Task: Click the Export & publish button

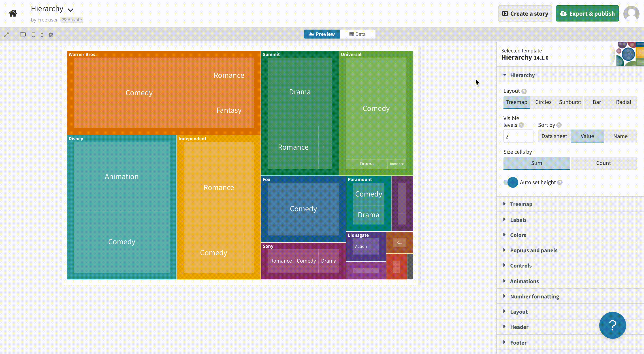Action: click(x=587, y=13)
